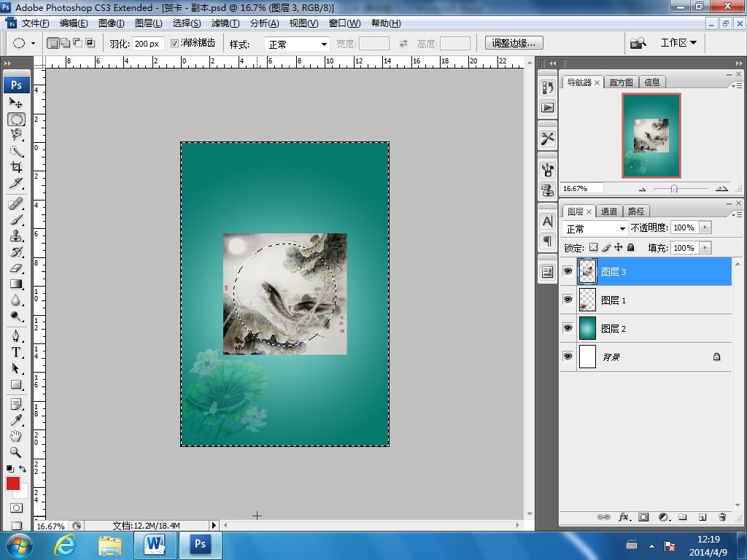This screenshot has height=560, width=747.
Task: Select the Clone Stamp tool
Action: point(16,236)
